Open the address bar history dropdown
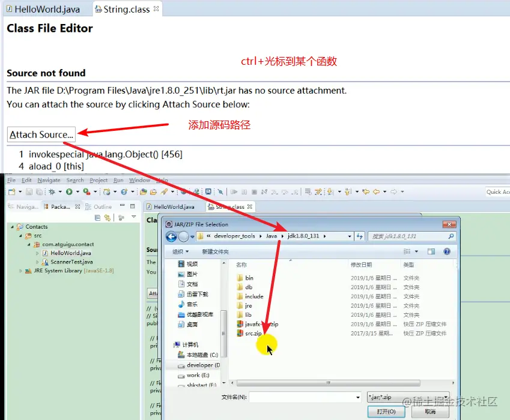This screenshot has height=420, width=510. 350,236
